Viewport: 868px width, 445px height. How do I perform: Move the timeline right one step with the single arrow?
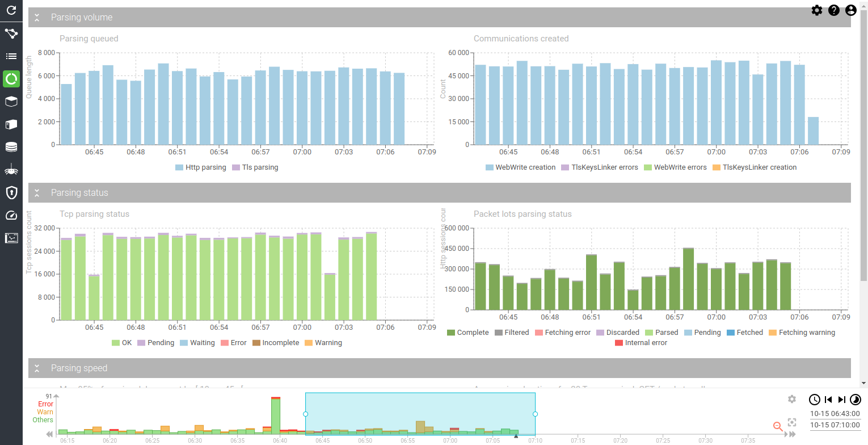tap(786, 434)
